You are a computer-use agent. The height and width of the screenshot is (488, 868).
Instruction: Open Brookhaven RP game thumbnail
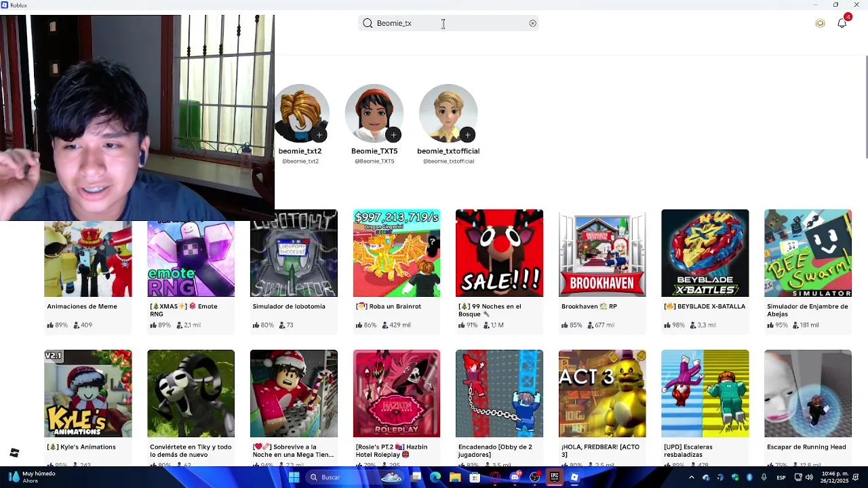point(602,253)
